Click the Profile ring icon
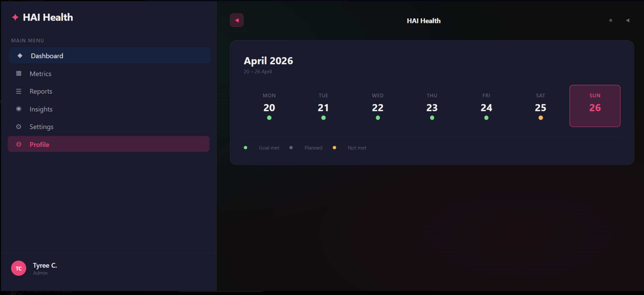 point(19,144)
